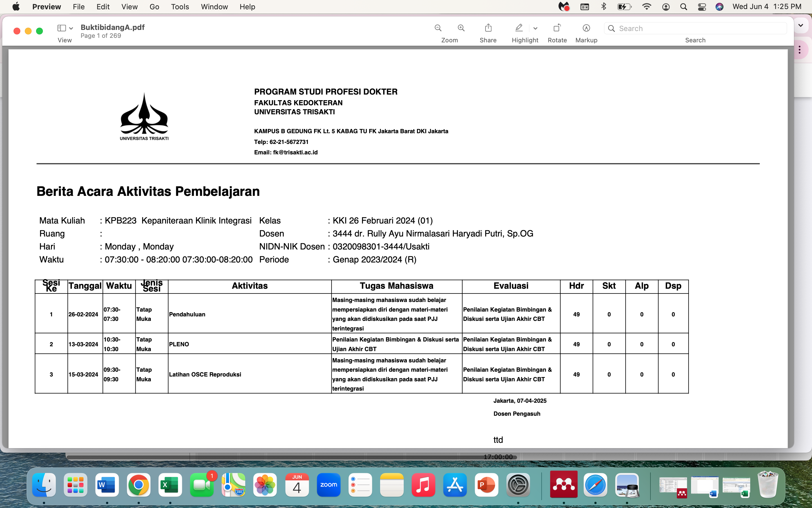Open minimized Excel window in Dock
Image resolution: width=812 pixels, height=508 pixels.
coord(736,487)
